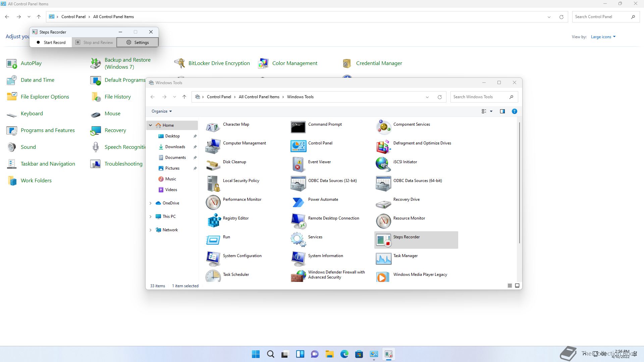Select System Information icon
The height and width of the screenshot is (362, 644).
point(298,259)
